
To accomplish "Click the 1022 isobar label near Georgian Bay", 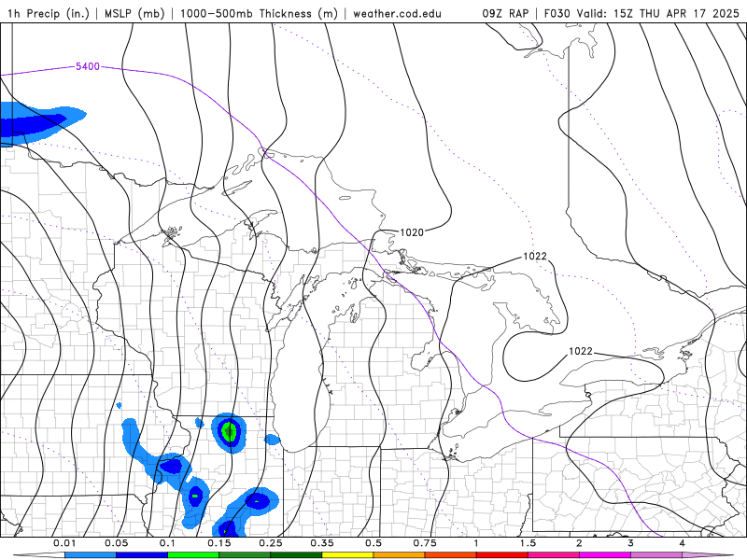I will click(535, 256).
